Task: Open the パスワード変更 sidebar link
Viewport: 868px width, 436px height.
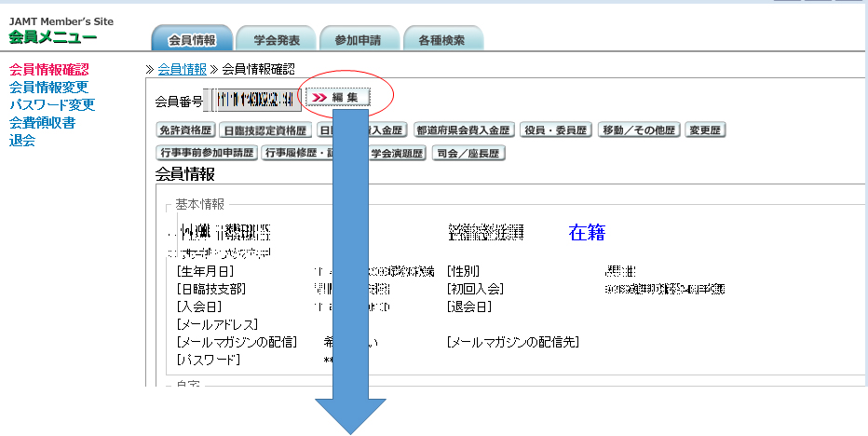Action: (x=51, y=104)
